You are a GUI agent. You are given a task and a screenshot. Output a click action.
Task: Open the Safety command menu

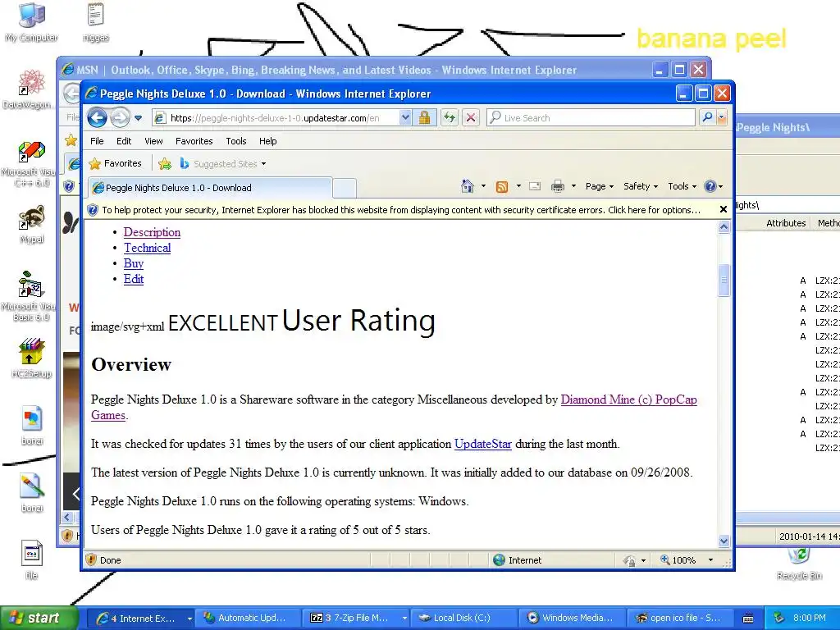tap(640, 186)
